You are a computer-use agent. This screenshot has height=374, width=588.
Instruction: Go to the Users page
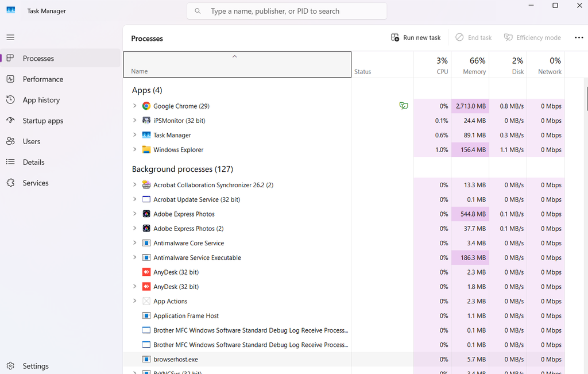point(60,141)
